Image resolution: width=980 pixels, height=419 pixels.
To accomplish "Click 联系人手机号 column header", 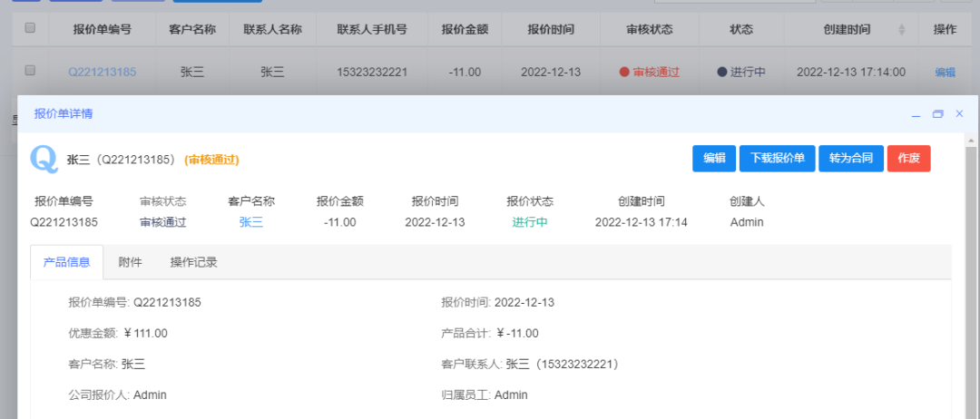I will [372, 29].
